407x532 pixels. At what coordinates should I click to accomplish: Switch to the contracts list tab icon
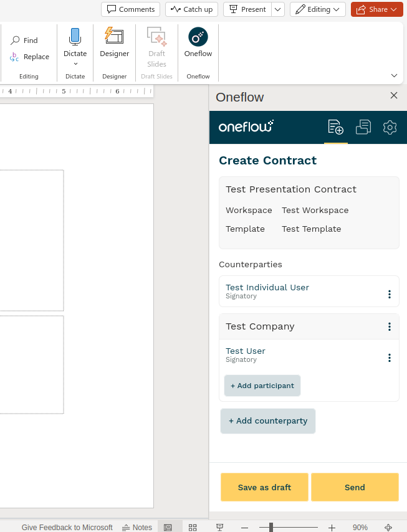click(363, 127)
